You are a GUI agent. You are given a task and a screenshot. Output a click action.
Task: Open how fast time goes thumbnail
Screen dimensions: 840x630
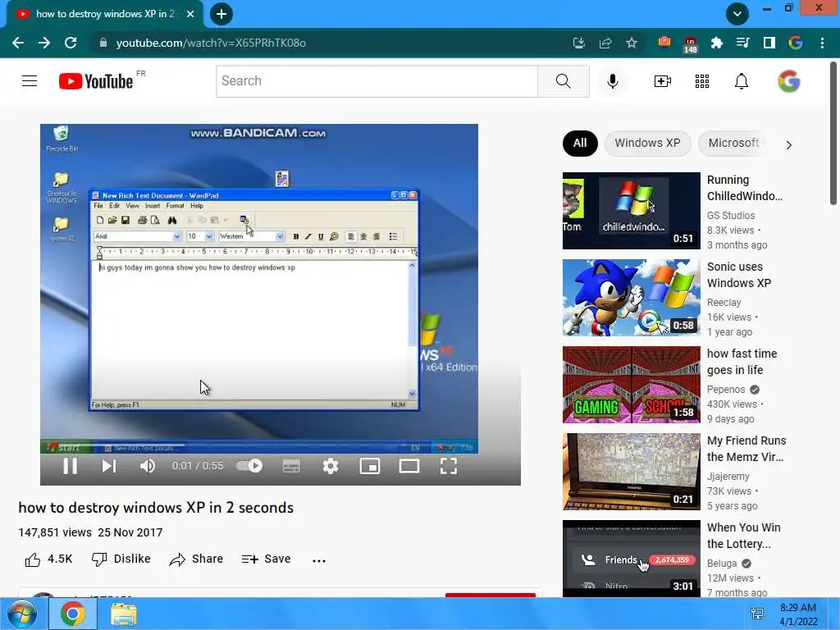pos(631,385)
